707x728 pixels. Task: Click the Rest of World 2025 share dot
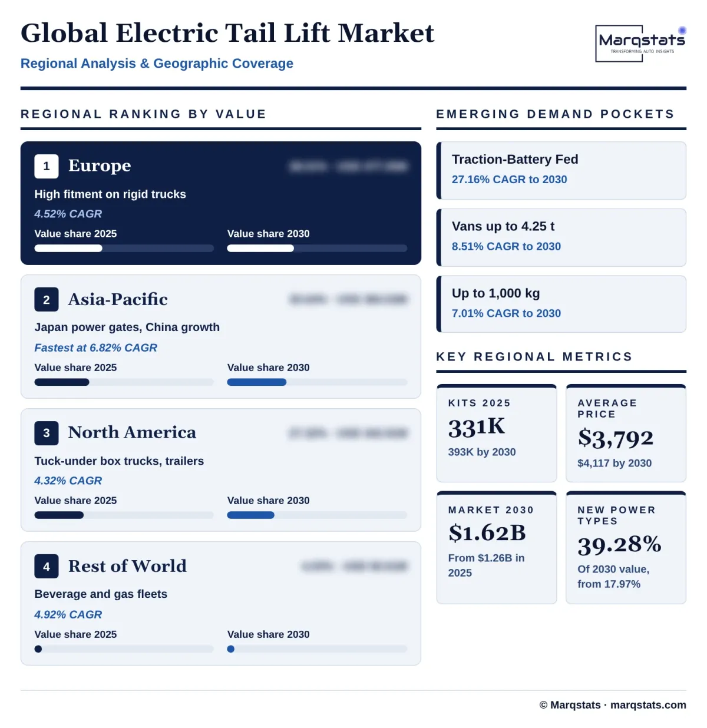[x=38, y=649]
